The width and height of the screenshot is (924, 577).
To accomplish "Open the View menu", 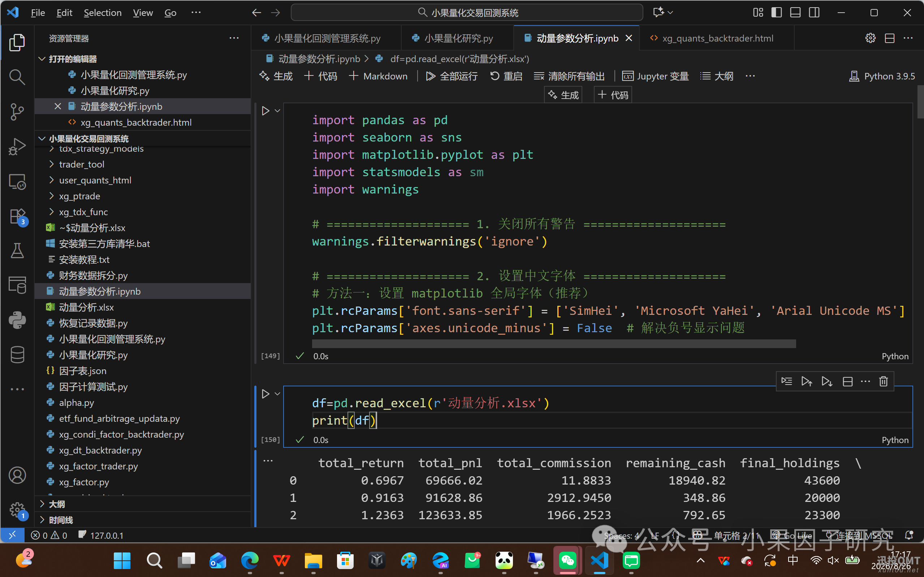I will tap(143, 13).
